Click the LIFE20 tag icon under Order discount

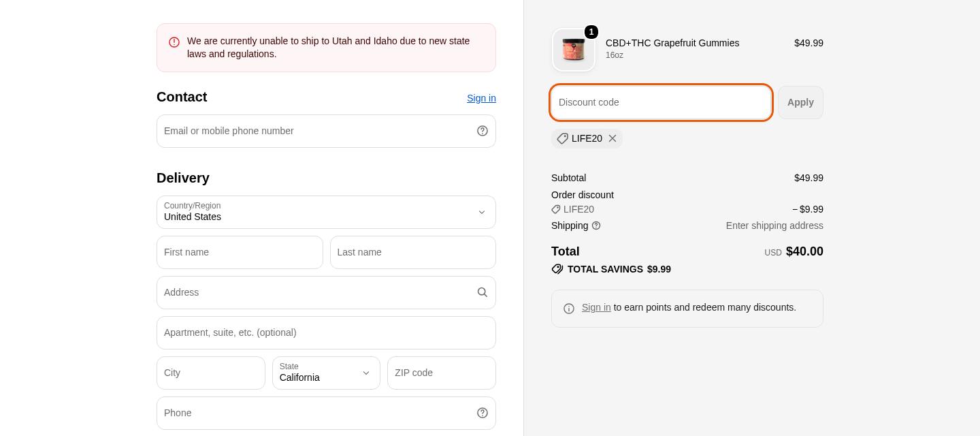tap(556, 209)
